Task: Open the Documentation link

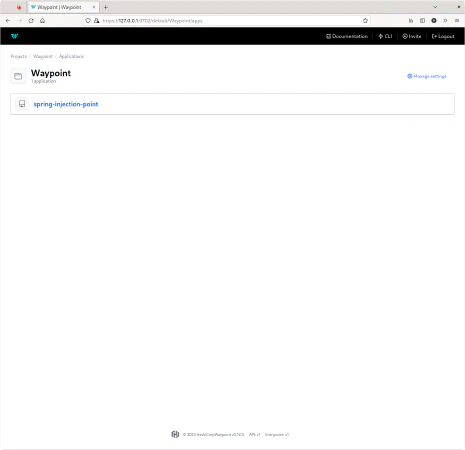Action: pos(347,36)
